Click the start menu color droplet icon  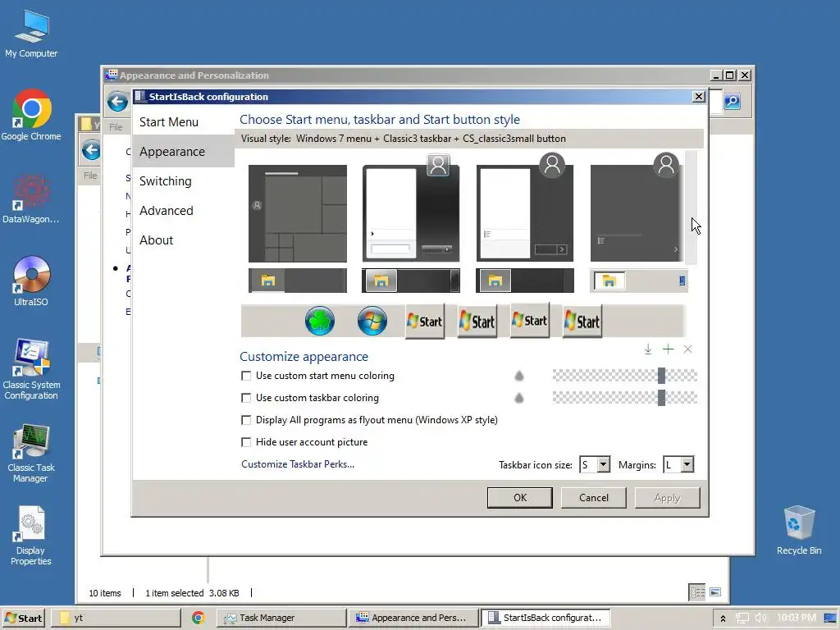(x=518, y=376)
